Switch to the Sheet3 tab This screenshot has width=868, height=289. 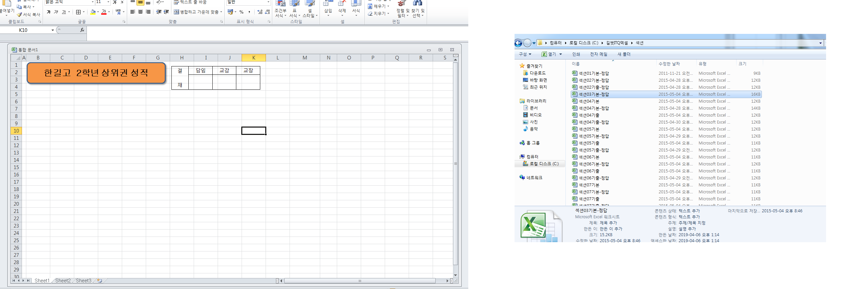pyautogui.click(x=83, y=281)
